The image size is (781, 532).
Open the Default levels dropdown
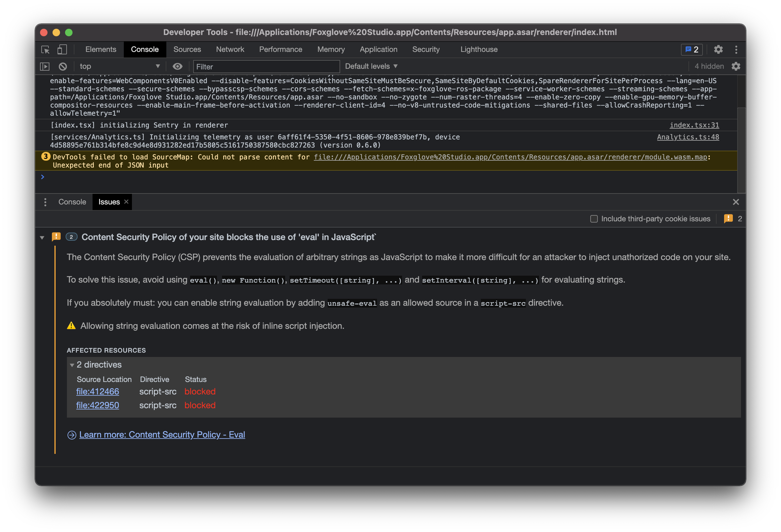click(371, 66)
